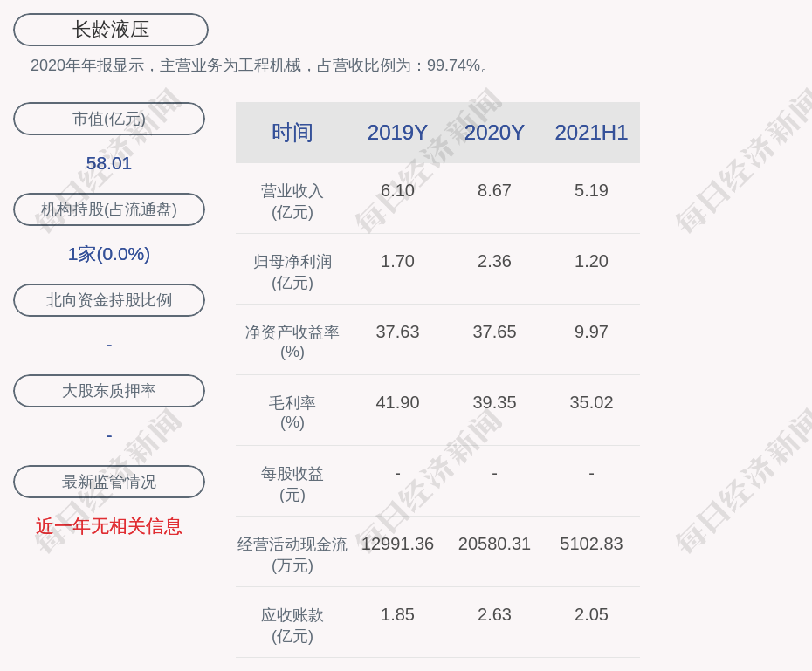This screenshot has height=671, width=812.
Task: Click the 58.01 market value figure
Action: (109, 163)
